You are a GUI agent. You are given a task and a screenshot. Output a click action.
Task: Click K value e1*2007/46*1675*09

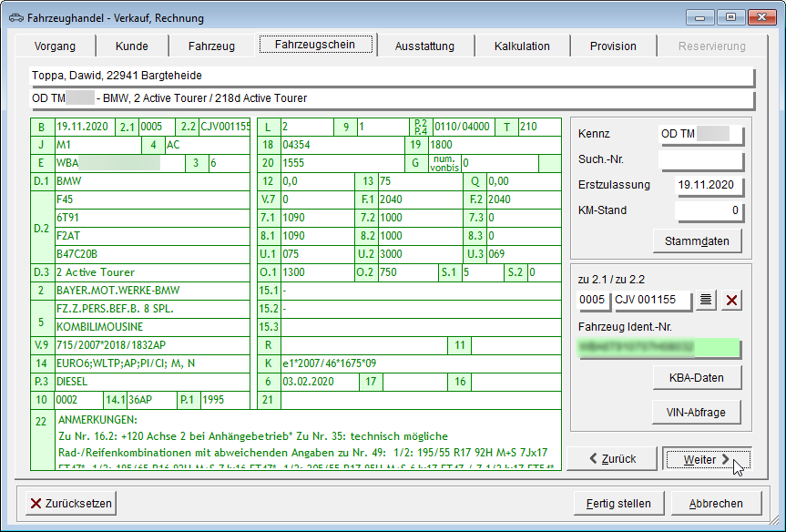(421, 363)
